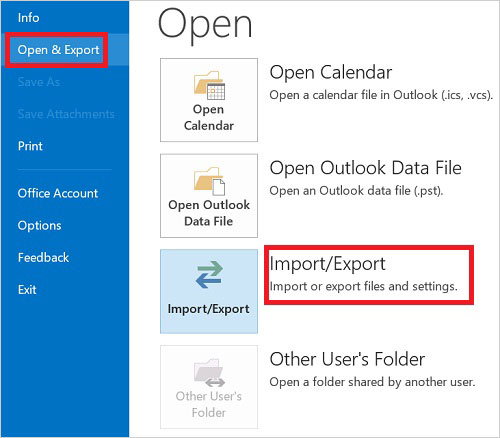This screenshot has width=500, height=438.
Task: Click the Other User's Folder icon
Action: [209, 373]
